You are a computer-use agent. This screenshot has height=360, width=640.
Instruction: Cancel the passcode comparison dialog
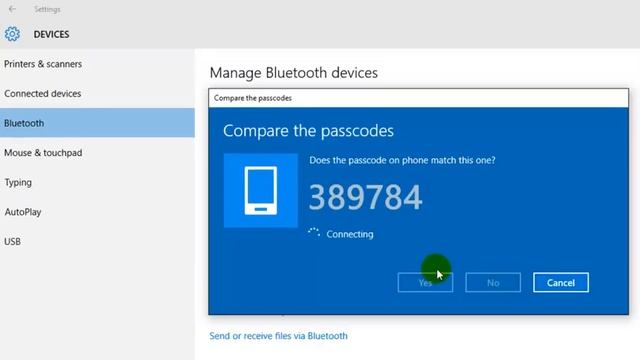tap(561, 282)
